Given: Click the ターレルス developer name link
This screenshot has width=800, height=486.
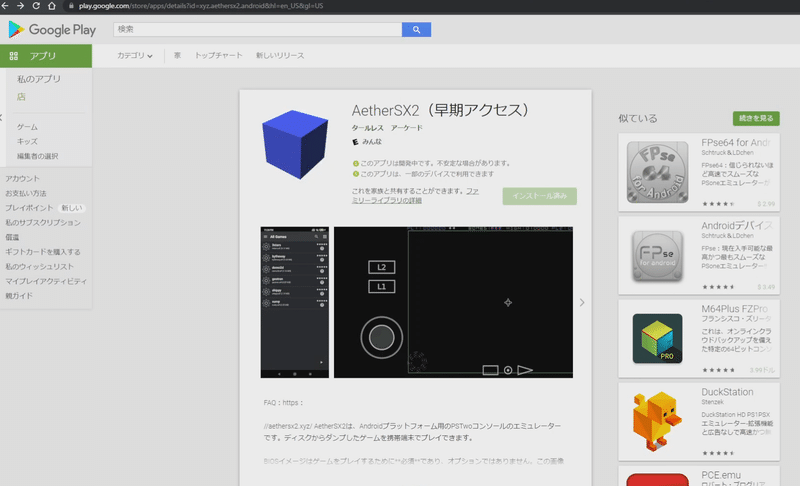Looking at the screenshot, I should tap(367, 128).
